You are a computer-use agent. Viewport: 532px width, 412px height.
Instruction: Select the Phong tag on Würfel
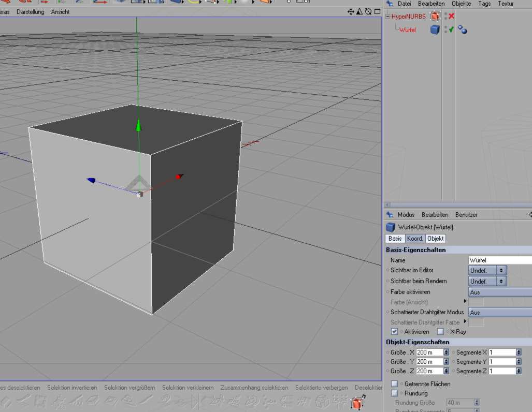click(463, 30)
